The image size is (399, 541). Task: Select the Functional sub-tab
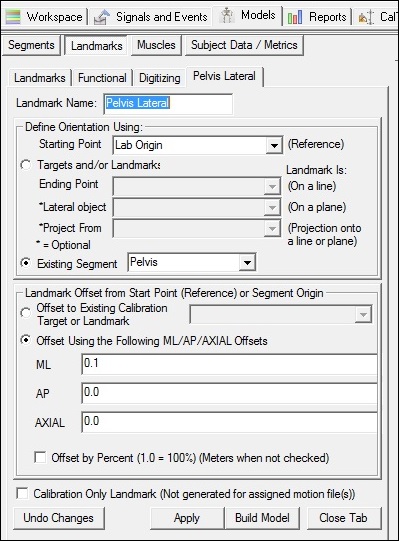click(102, 78)
